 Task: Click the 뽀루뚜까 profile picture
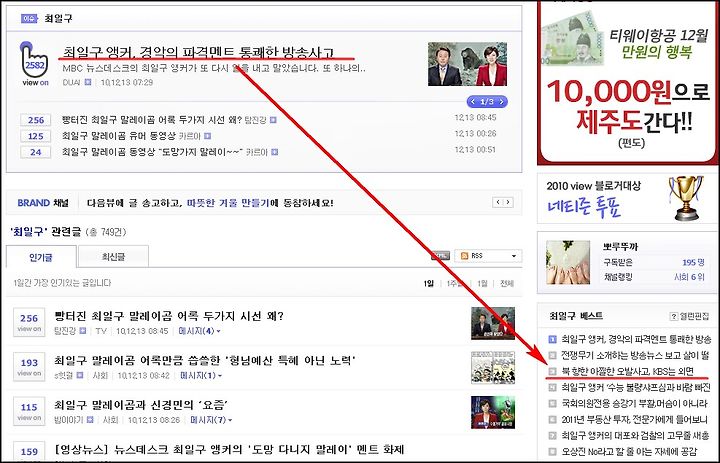[x=568, y=262]
